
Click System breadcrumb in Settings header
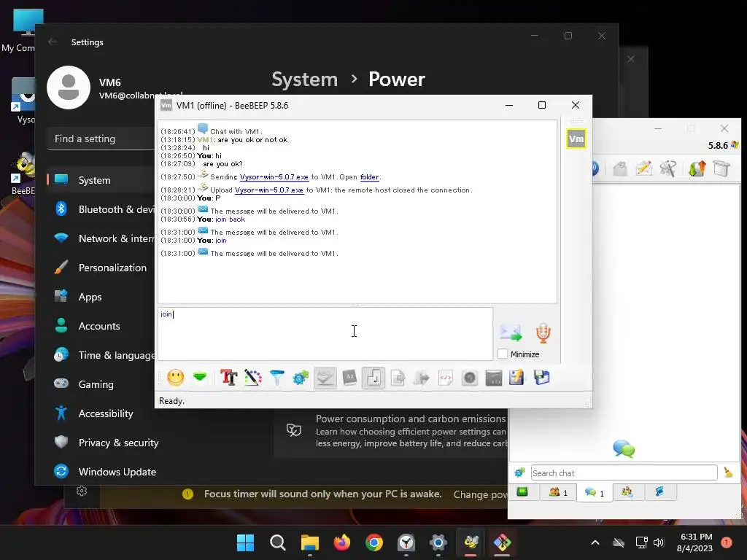click(304, 79)
